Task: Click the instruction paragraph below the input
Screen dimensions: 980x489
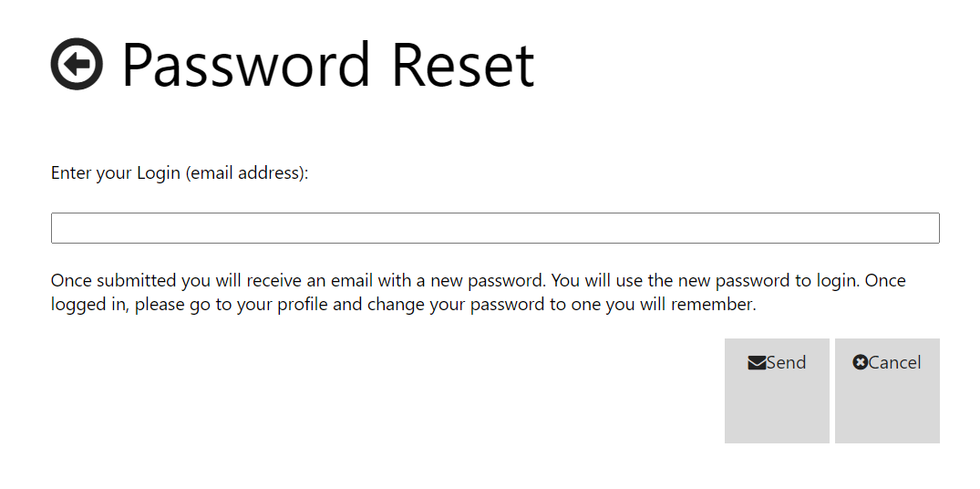Action: pos(478,292)
